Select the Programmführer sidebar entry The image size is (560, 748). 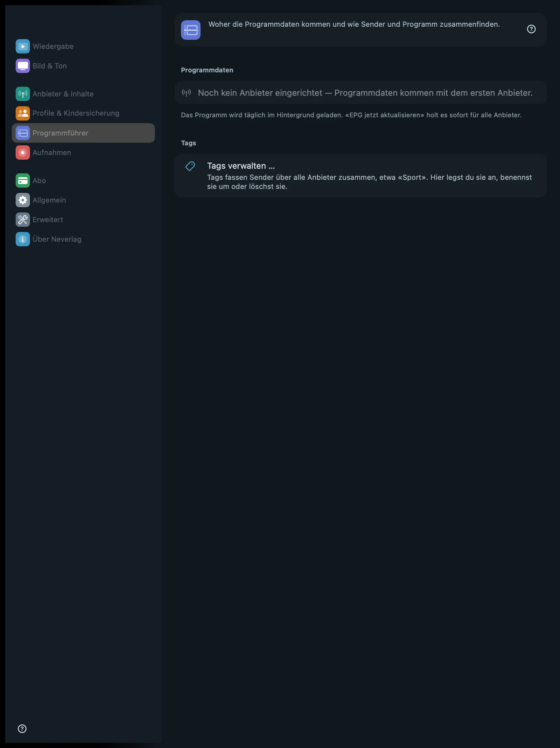pos(83,133)
